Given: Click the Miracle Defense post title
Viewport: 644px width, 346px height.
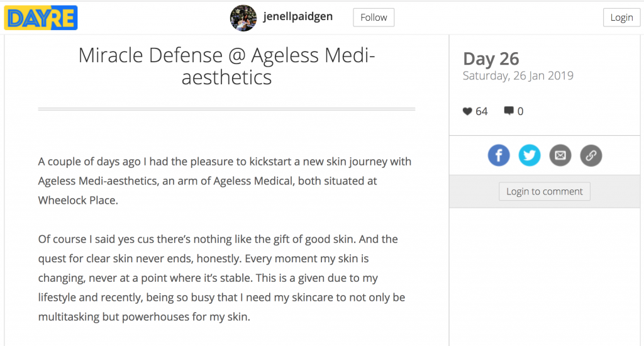Looking at the screenshot, I should pos(226,66).
